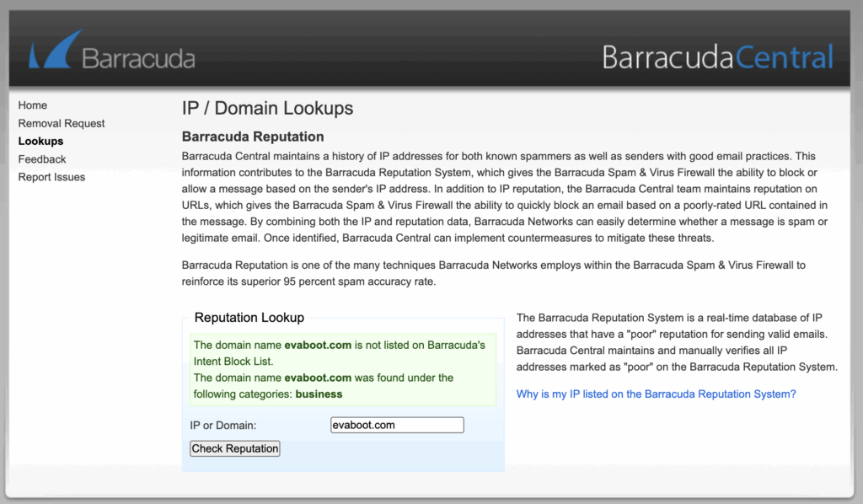The image size is (863, 504).
Task: Click the Check Reputation button
Action: [235, 448]
